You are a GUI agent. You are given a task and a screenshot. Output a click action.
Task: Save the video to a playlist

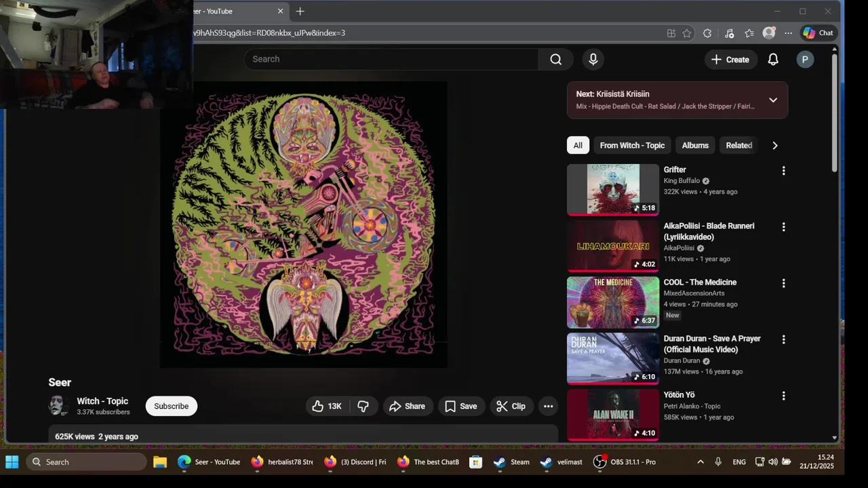(x=461, y=406)
